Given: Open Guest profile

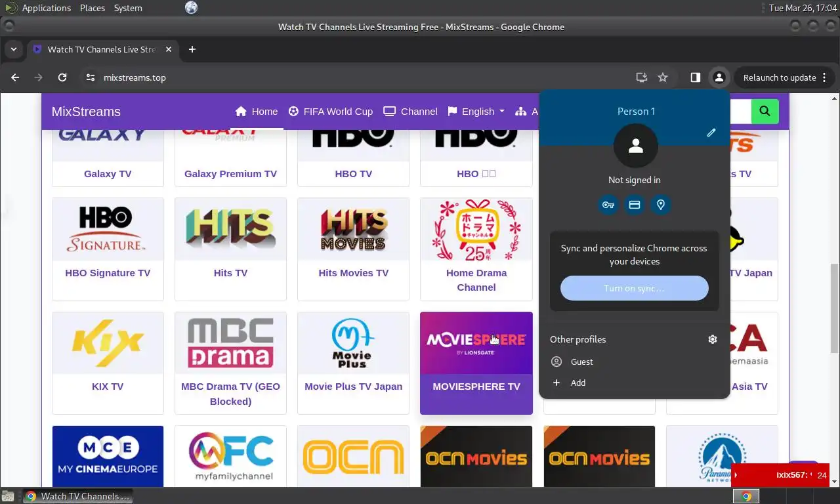Looking at the screenshot, I should (x=634, y=362).
